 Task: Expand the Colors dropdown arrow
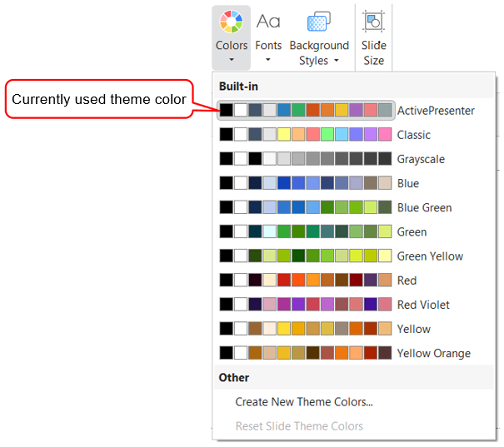pyautogui.click(x=231, y=60)
